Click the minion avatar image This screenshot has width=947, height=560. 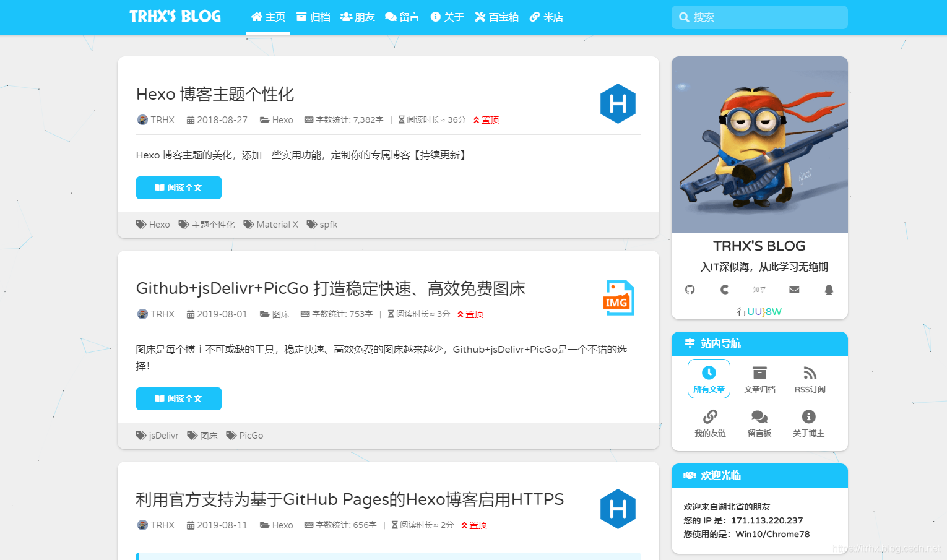[759, 144]
